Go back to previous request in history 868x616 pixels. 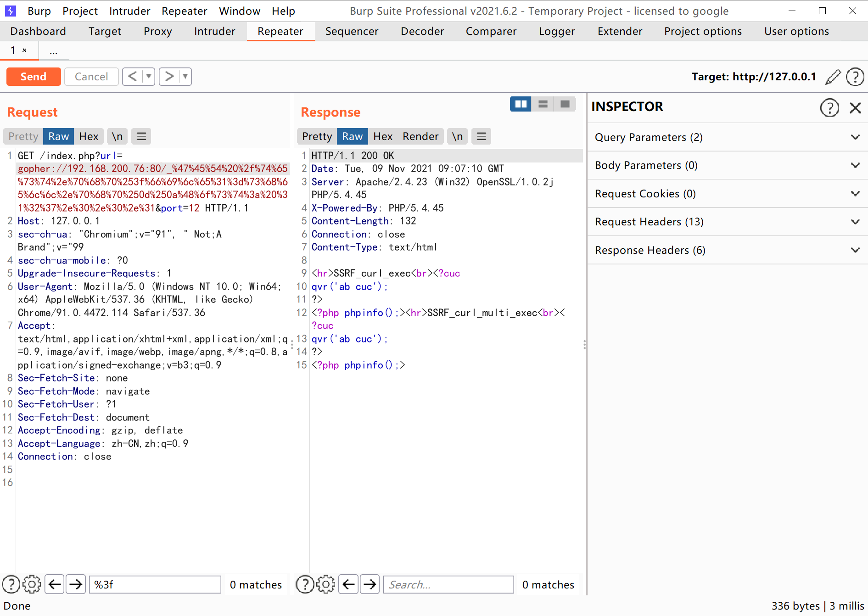[133, 76]
